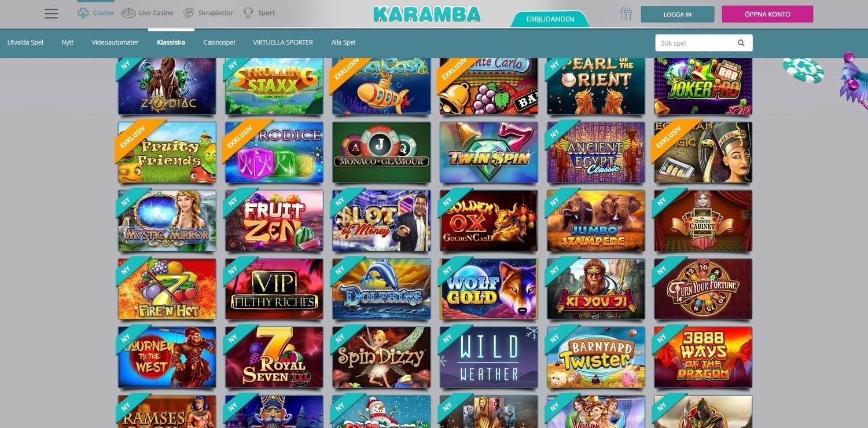This screenshot has height=428, width=868.
Task: Go to Alla Spel tab
Action: pyautogui.click(x=343, y=42)
